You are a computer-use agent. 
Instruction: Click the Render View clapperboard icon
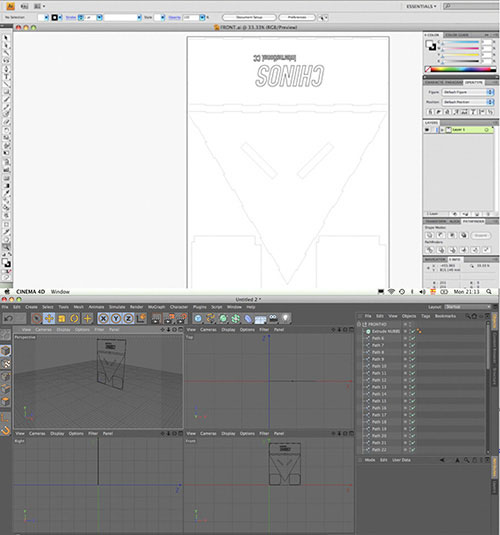pos(156,318)
